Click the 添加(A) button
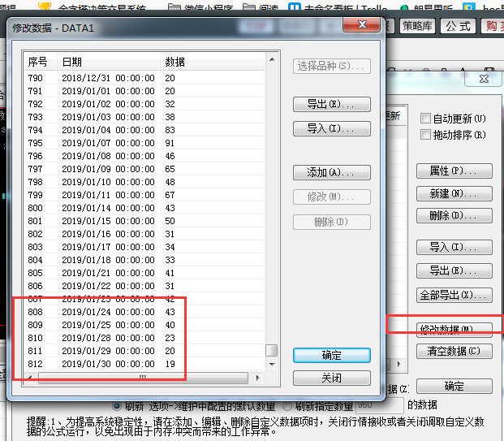 tap(331, 172)
